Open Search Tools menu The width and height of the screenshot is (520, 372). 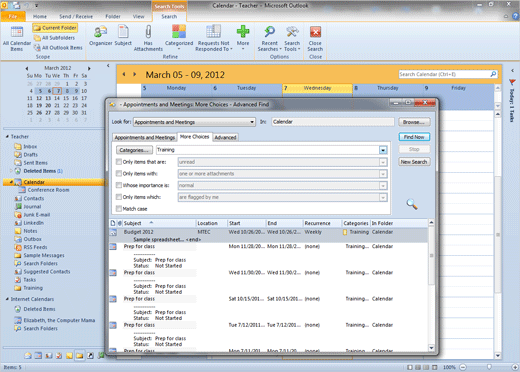tap(292, 38)
